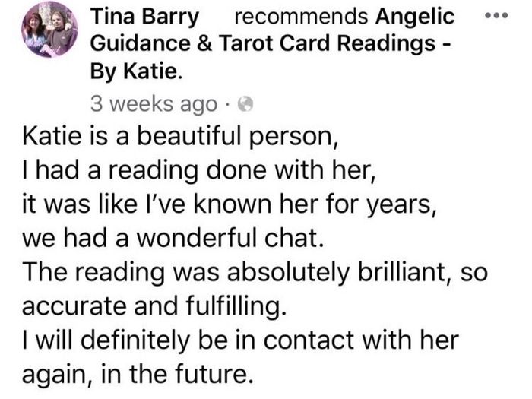Click the line "I had a reading done with her,"
532x399 pixels.
coord(199,170)
